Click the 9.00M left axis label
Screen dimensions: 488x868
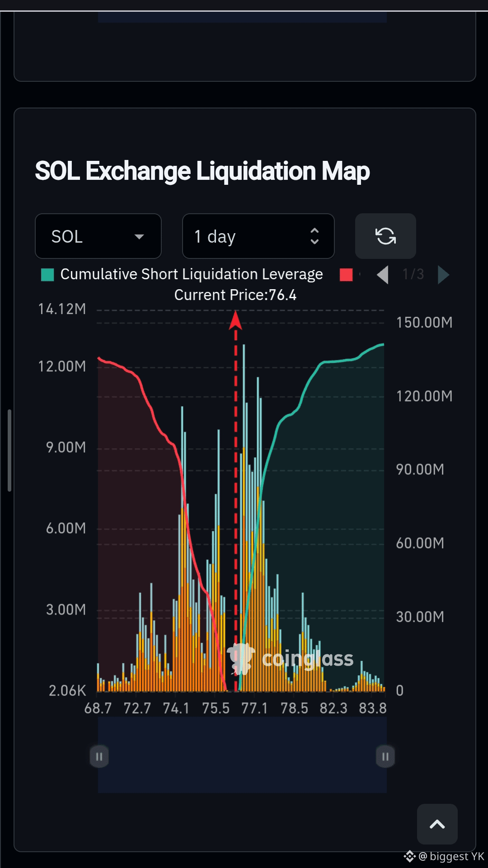66,447
